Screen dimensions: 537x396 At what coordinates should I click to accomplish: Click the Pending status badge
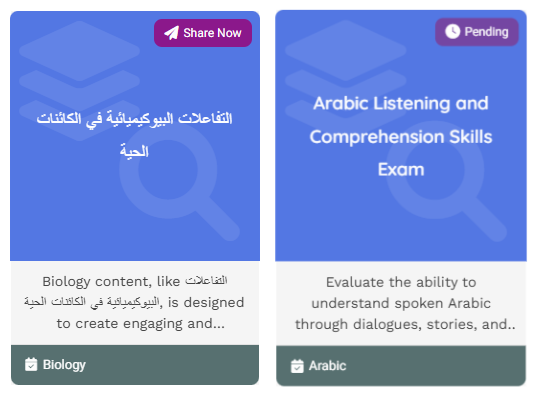click(476, 32)
